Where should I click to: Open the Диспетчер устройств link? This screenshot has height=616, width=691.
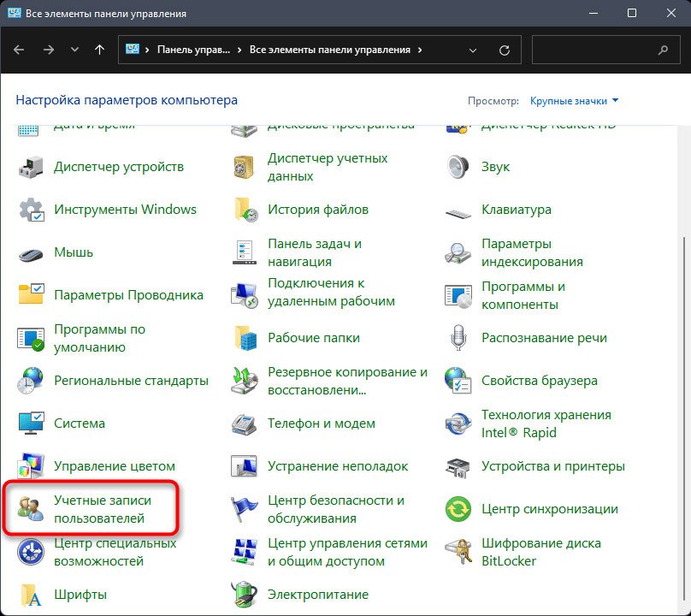click(119, 167)
